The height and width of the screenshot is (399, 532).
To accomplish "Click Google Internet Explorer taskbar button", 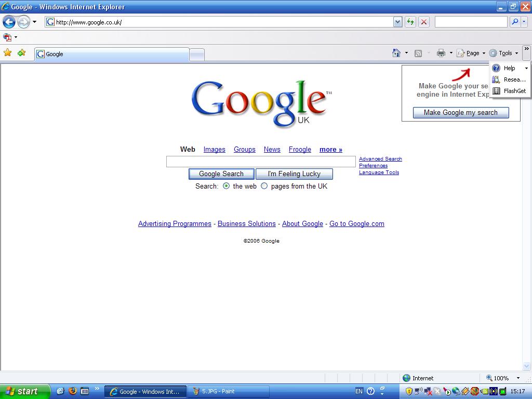I will (145, 392).
